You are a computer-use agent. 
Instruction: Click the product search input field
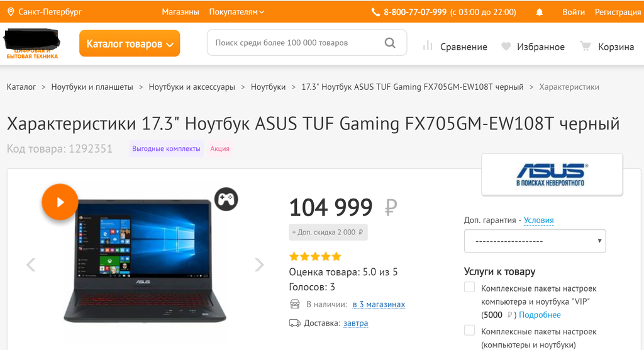(296, 43)
